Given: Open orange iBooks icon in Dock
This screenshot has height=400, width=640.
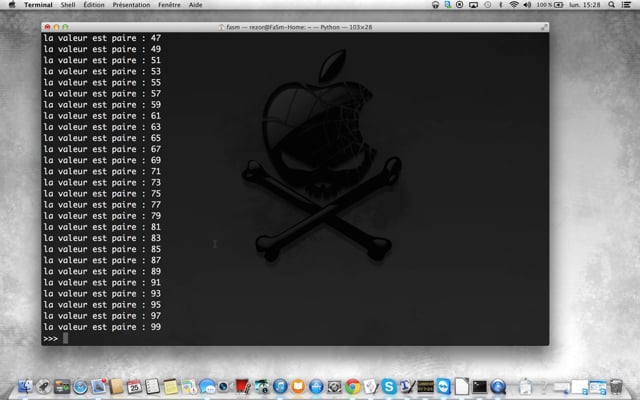Looking at the screenshot, I should coord(298,386).
